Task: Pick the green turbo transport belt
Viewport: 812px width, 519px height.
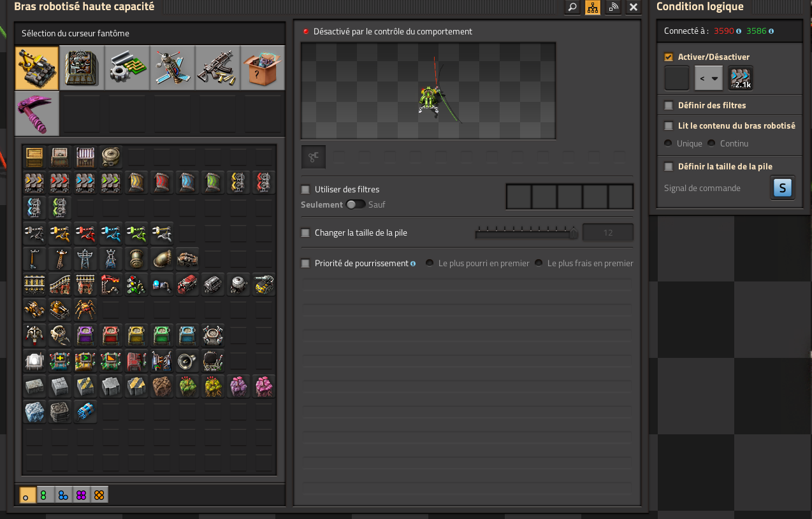Action: [111, 182]
